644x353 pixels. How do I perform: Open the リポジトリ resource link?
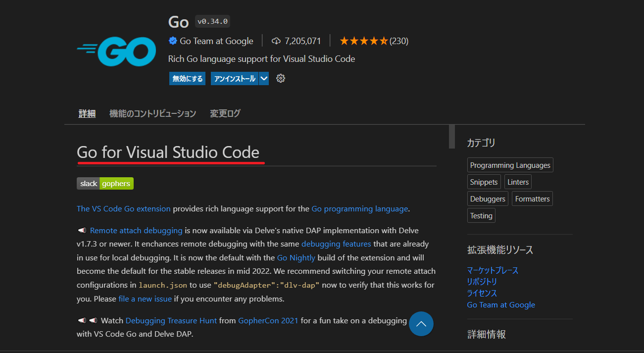(x=482, y=282)
